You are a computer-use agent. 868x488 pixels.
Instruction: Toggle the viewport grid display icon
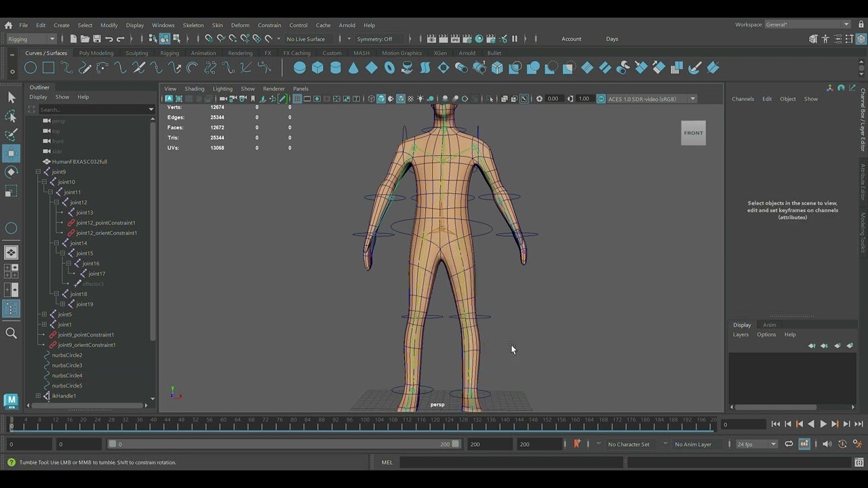pos(296,99)
